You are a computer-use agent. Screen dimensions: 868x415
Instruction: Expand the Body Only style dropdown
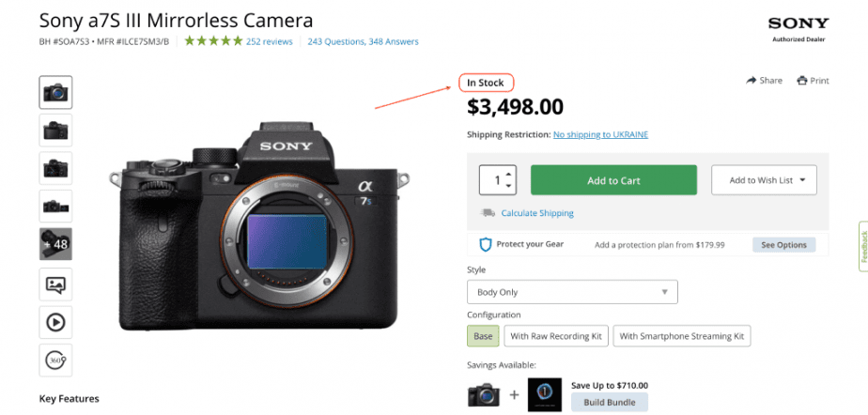click(572, 292)
